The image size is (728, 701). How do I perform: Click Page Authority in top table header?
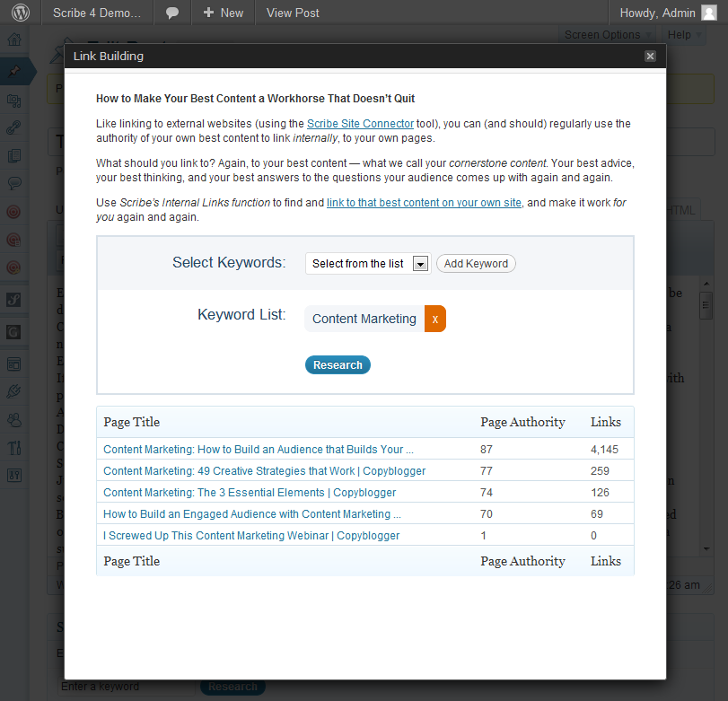click(x=522, y=422)
